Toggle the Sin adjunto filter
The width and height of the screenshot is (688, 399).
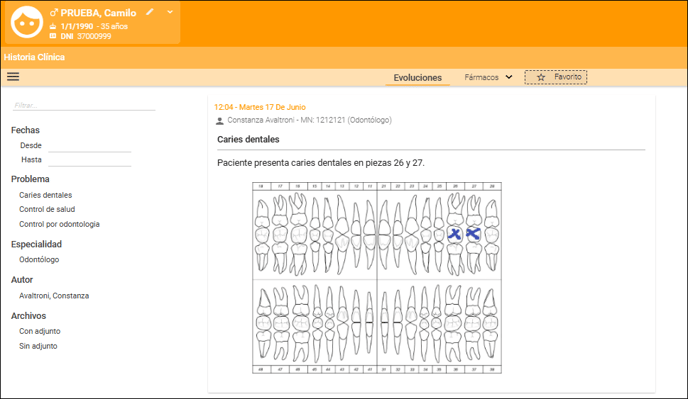pyautogui.click(x=38, y=346)
